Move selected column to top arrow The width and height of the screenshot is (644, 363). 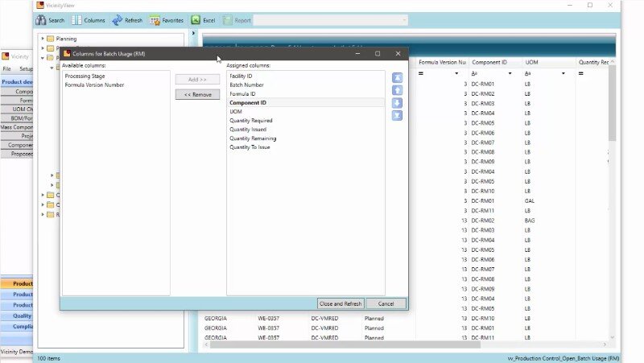click(x=397, y=78)
